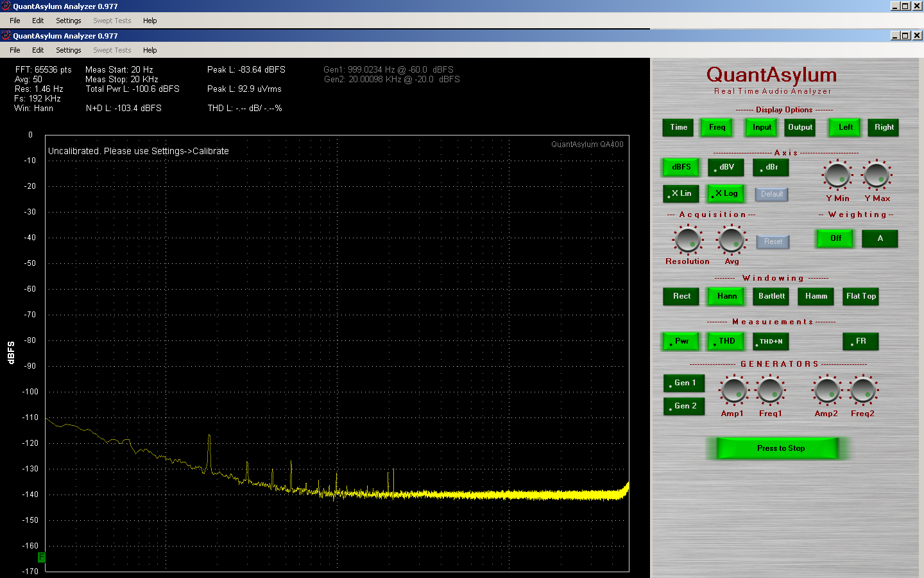Toggle the Time display option
The image size is (924, 578).
pyautogui.click(x=678, y=127)
